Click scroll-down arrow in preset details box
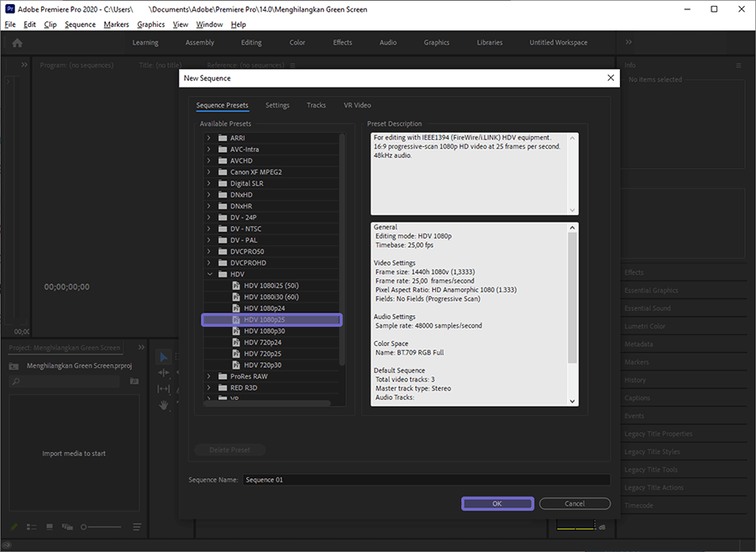This screenshot has height=552, width=756. (572, 401)
